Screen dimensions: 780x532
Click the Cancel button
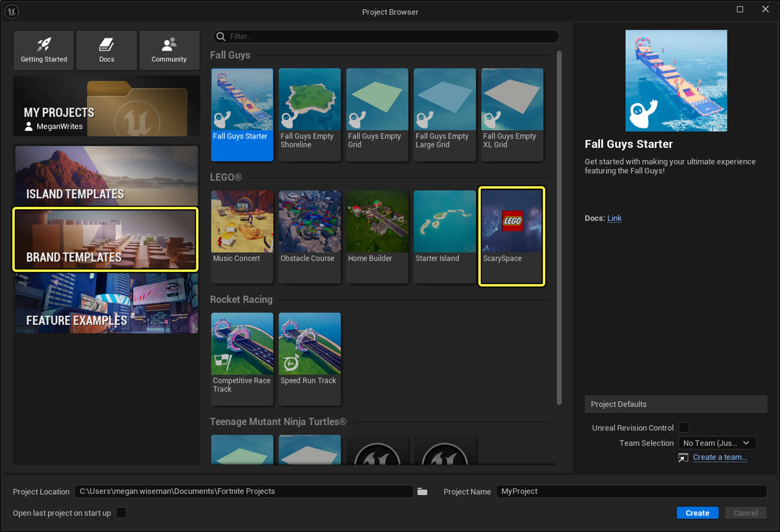pos(745,513)
